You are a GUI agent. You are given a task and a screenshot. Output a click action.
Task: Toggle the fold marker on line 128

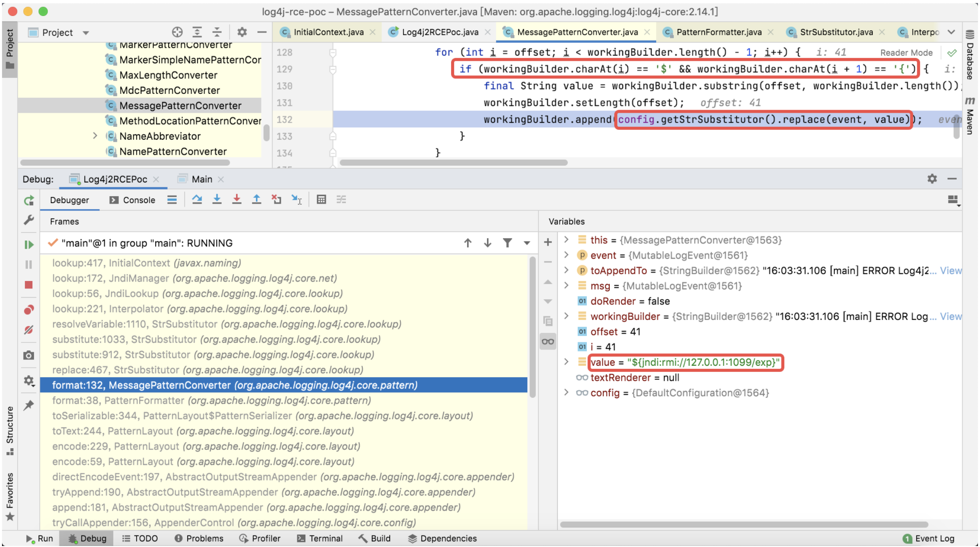[333, 52]
